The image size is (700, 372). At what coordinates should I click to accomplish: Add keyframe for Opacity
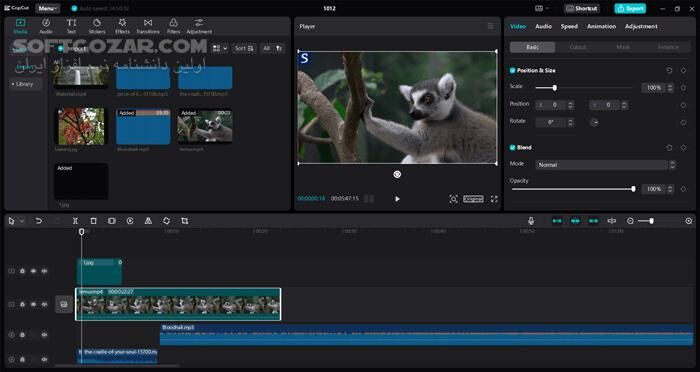click(683, 189)
